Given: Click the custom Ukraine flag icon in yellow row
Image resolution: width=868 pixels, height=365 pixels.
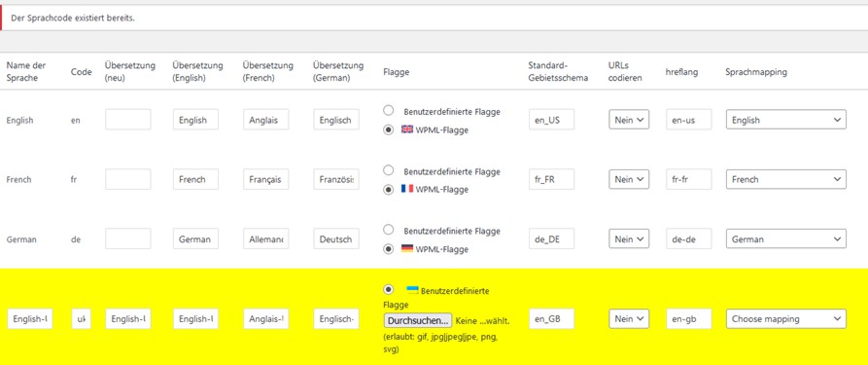Looking at the screenshot, I should (412, 289).
